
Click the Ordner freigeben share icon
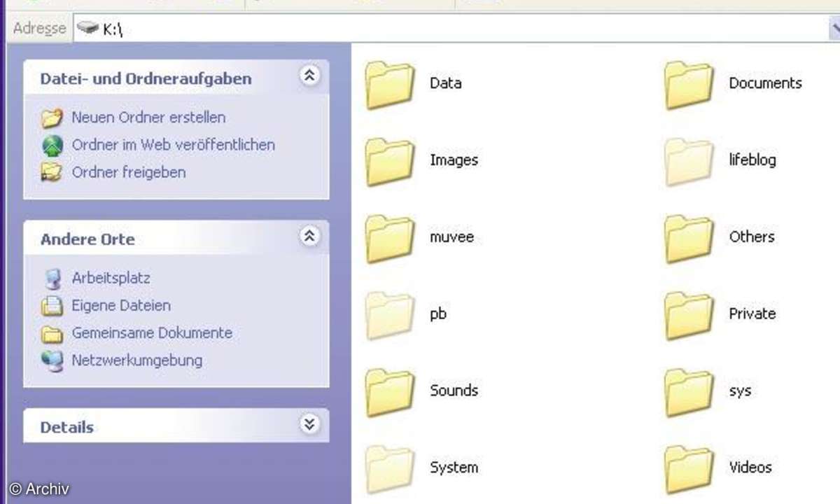pos(52,172)
